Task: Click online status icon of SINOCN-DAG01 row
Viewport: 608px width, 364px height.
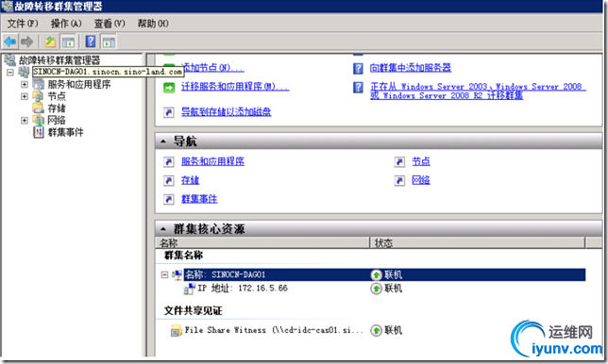Action: [x=376, y=275]
